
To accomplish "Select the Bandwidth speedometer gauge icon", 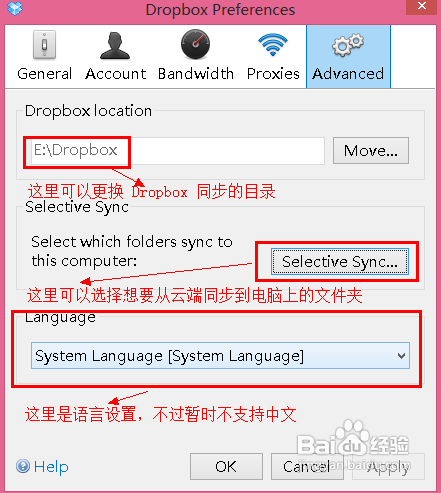I will coord(195,44).
